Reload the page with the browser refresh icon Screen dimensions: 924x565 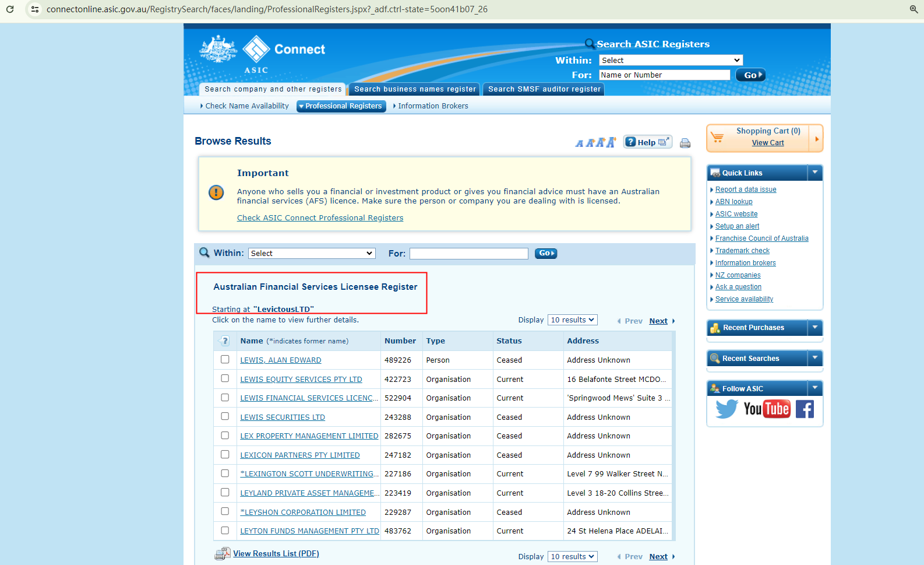coord(10,9)
